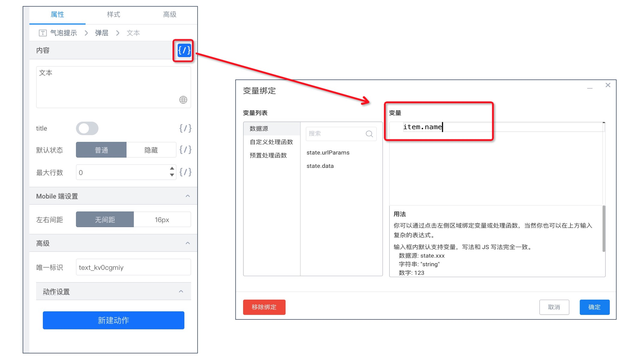Viewport: 635px width, 364px height.
Task: Close the 变量绑定 dialog
Action: point(608,85)
